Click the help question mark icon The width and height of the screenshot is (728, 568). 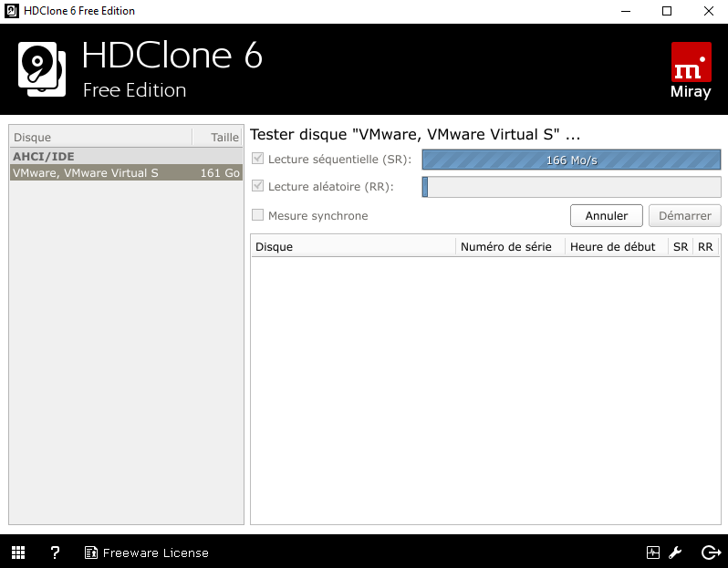(55, 553)
